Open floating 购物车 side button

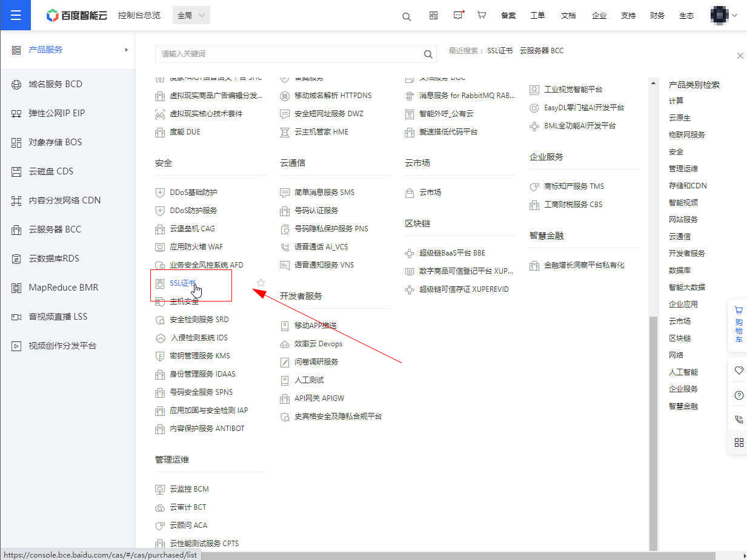click(x=739, y=324)
